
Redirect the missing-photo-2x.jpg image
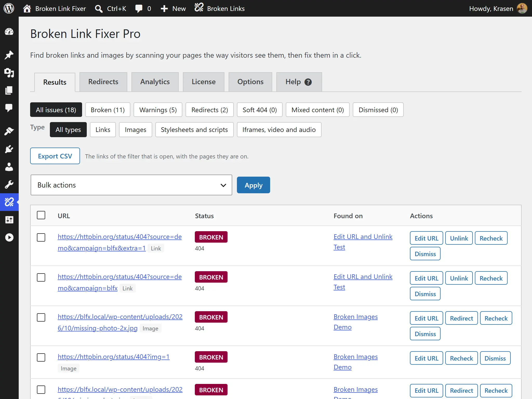pos(462,318)
